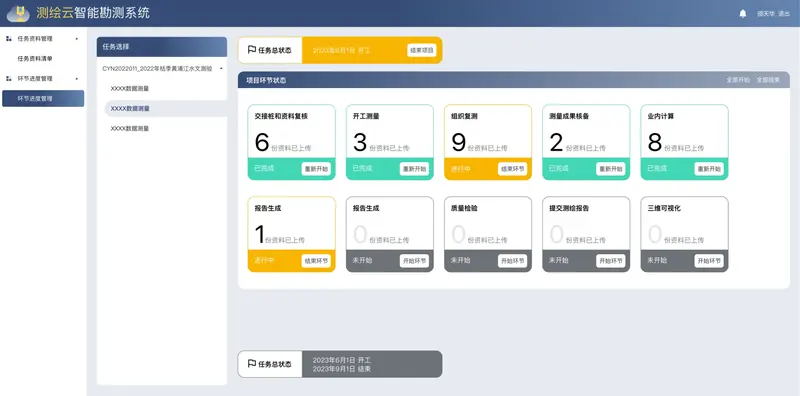Click the 三维可视化 card title
Screen dimensions: 800x396
664,208
